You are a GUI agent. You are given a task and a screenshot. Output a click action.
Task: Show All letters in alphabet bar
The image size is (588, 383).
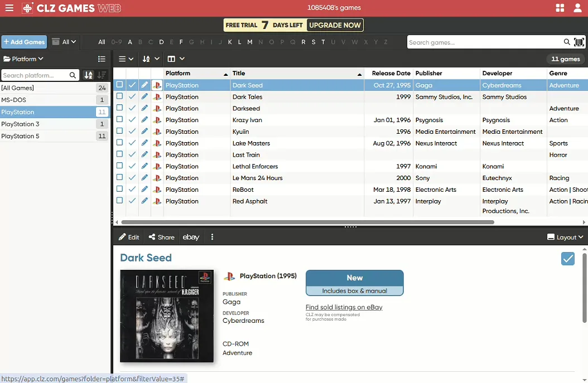pyautogui.click(x=102, y=42)
